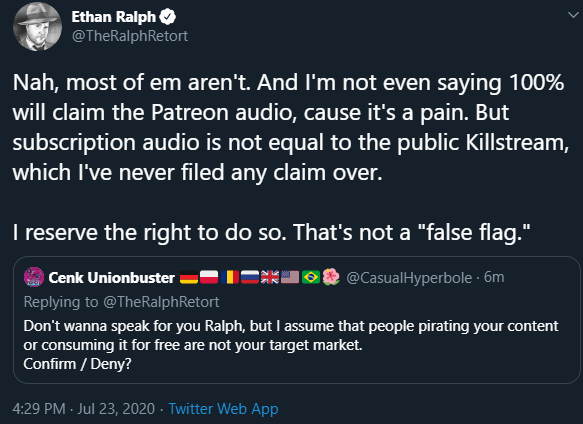Screen dimensions: 583x424
Task: Click the Cenk Unionbuster display name
Action: pyautogui.click(x=112, y=277)
